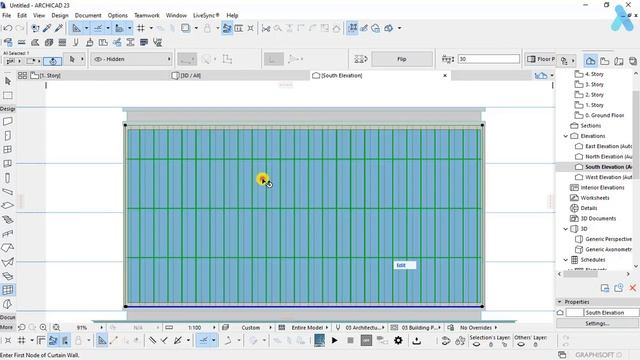Select the Marquee tool in the toolbox
The height and width of the screenshot is (360, 640).
(x=8, y=95)
